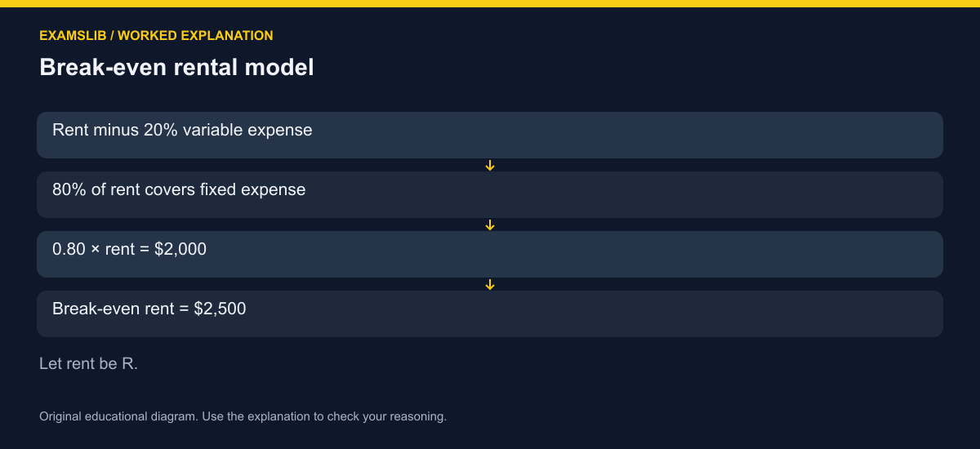Select the '0.80 × rent = $2,000' step
Viewport: 980px width, 449px height.
(x=490, y=254)
